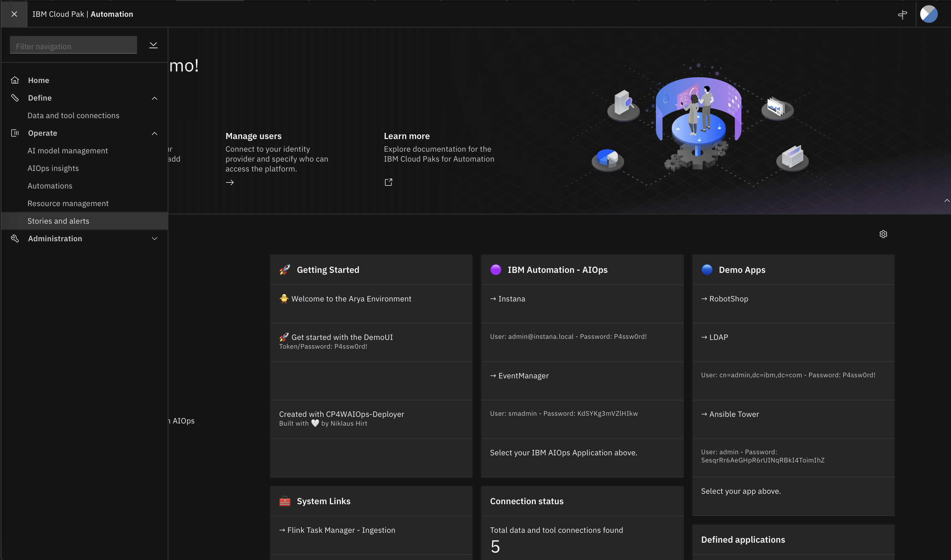The image size is (951, 560).
Task: Open the guided tour signpost icon
Action: point(902,14)
